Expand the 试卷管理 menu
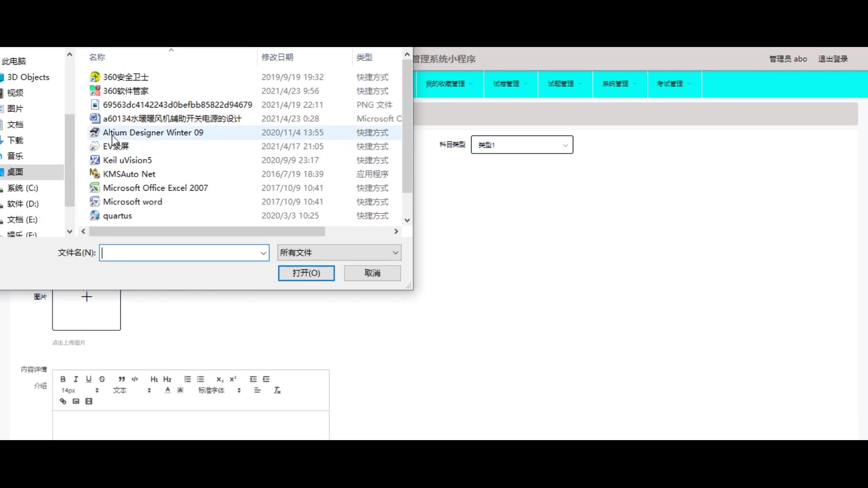Viewport: 868px width, 488px height. (x=510, y=84)
